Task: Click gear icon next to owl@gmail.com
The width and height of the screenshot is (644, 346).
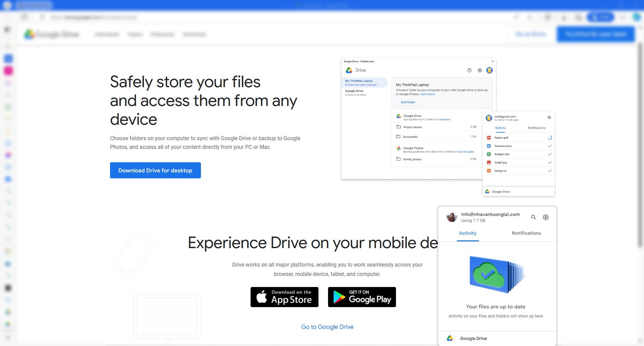Action: (x=549, y=117)
